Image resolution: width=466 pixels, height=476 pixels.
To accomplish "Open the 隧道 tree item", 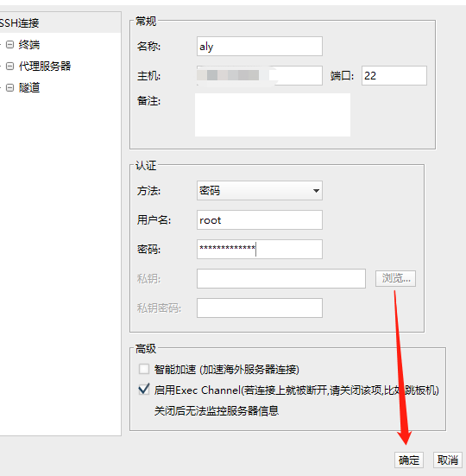I will click(x=29, y=88).
